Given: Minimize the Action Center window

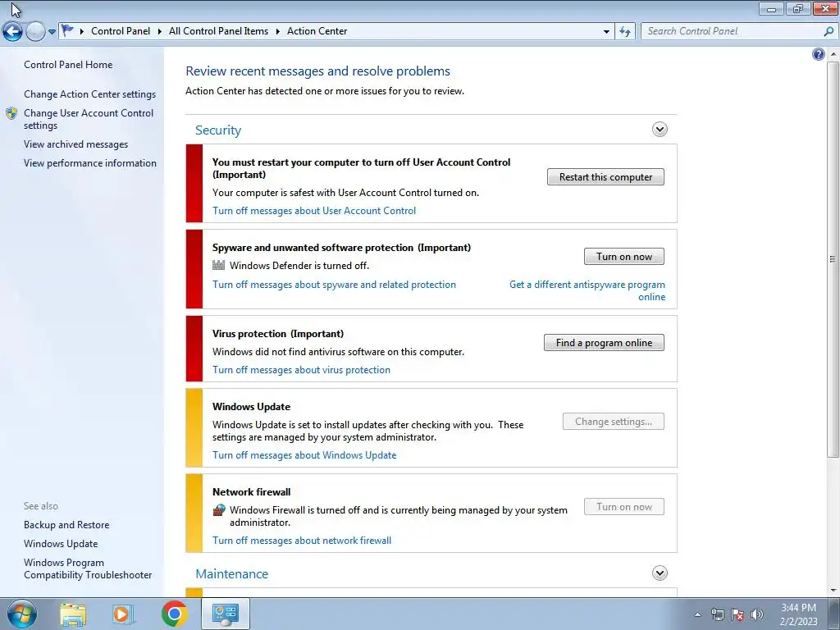Looking at the screenshot, I should [771, 8].
